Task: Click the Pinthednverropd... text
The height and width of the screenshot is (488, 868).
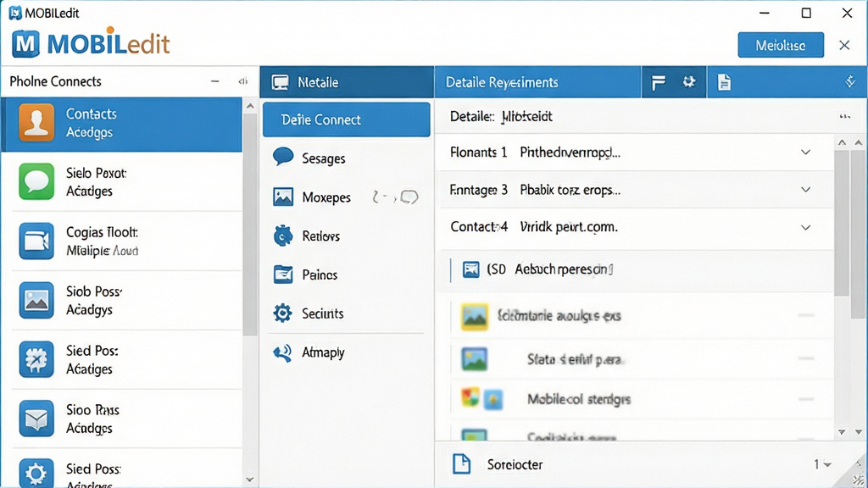Action: click(570, 152)
